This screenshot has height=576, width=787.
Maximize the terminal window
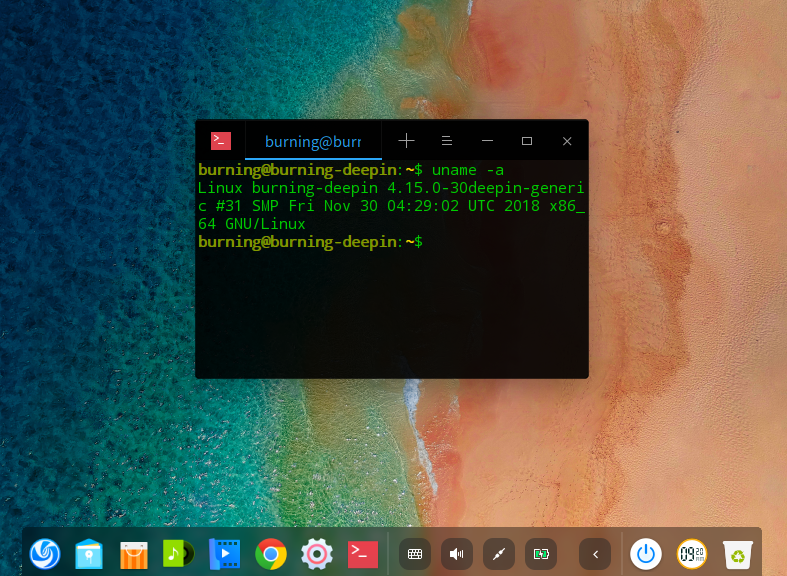tap(527, 141)
